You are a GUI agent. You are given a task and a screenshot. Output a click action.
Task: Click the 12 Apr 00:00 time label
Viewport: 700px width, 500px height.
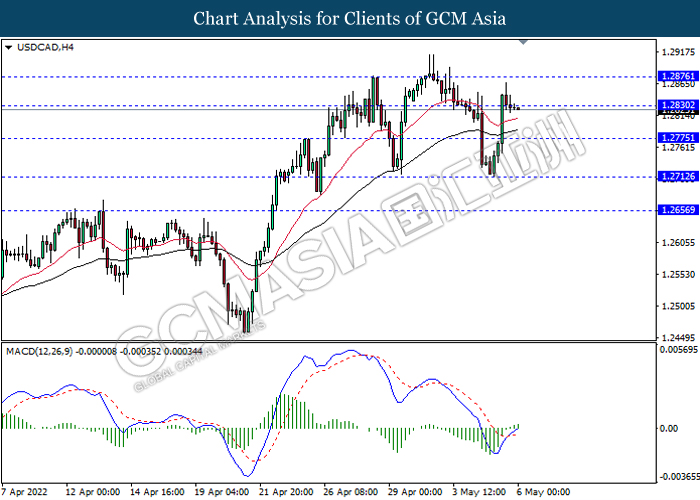tap(93, 492)
